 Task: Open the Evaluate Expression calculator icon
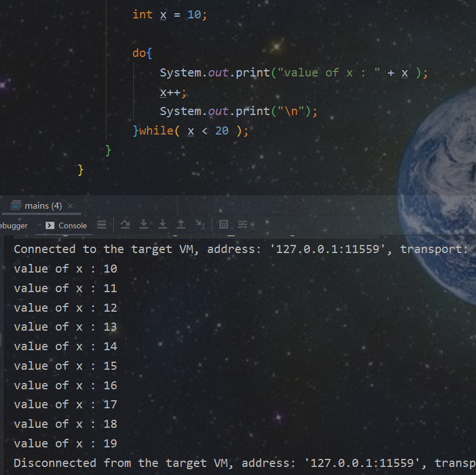[x=224, y=224]
